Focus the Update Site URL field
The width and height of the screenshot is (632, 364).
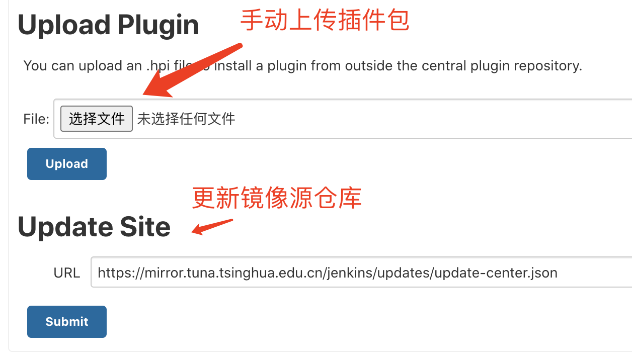(361, 272)
